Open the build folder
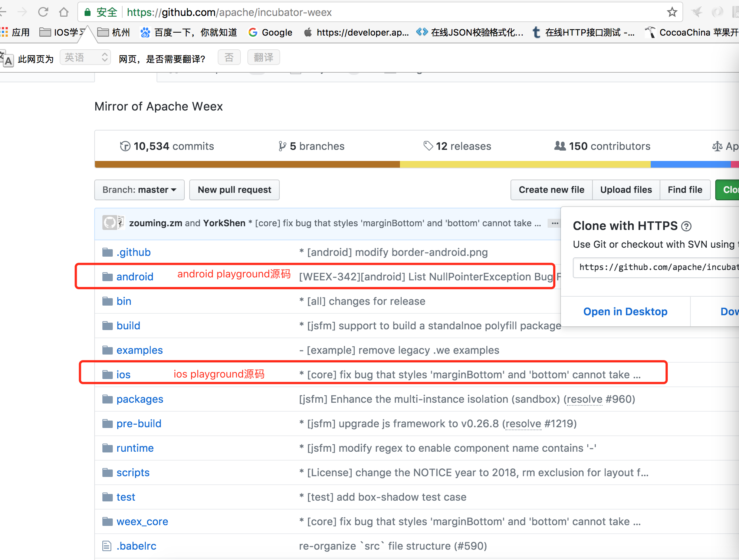The width and height of the screenshot is (739, 560). pyautogui.click(x=128, y=326)
